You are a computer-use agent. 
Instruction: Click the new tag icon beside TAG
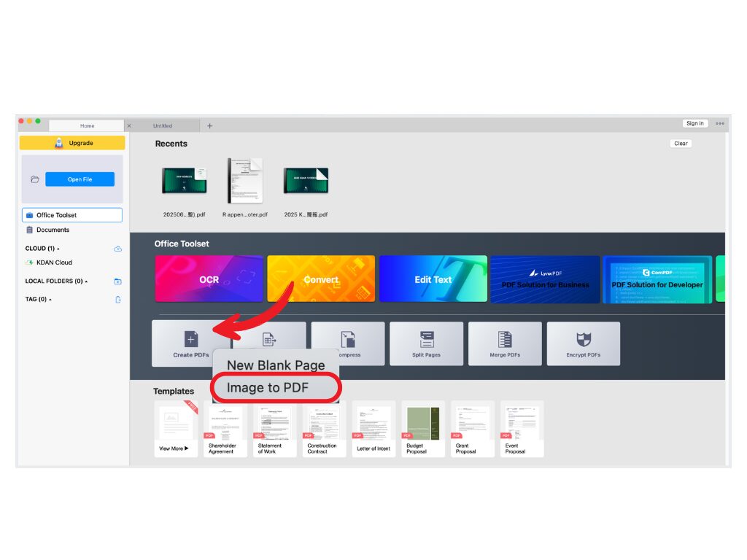coord(118,300)
